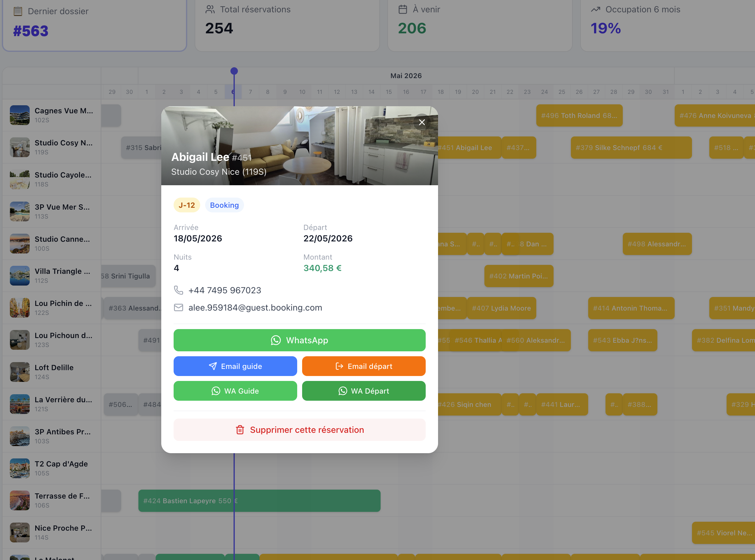The image size is (755, 560).
Task: Open reservation #496 Toth Roland
Action: (x=579, y=115)
